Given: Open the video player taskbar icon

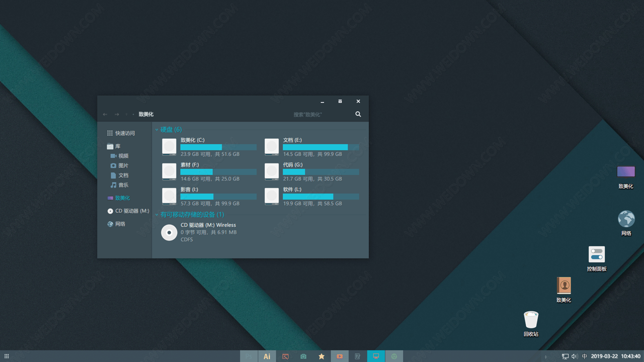Looking at the screenshot, I should click(x=340, y=356).
